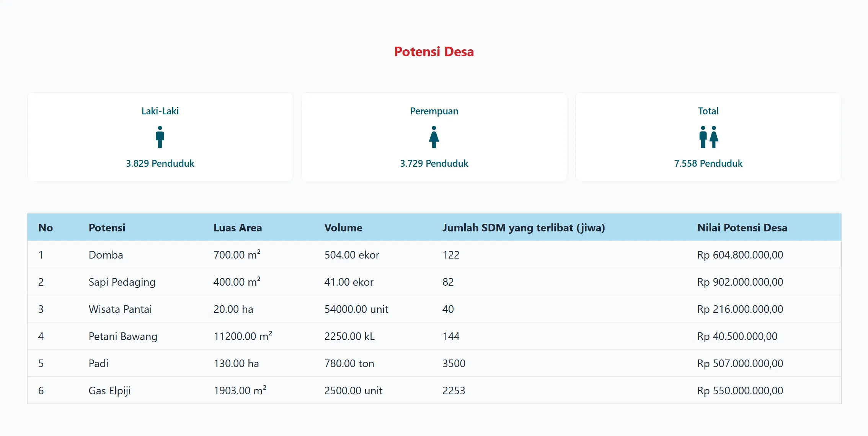
Task: Click the Wisata Pantai entry
Action: (120, 309)
